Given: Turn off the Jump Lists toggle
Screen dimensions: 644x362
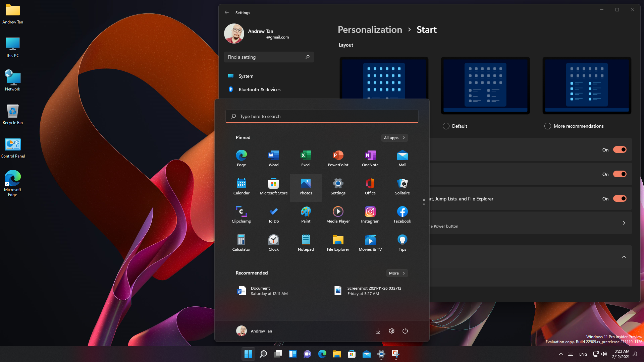Looking at the screenshot, I should tap(620, 198).
